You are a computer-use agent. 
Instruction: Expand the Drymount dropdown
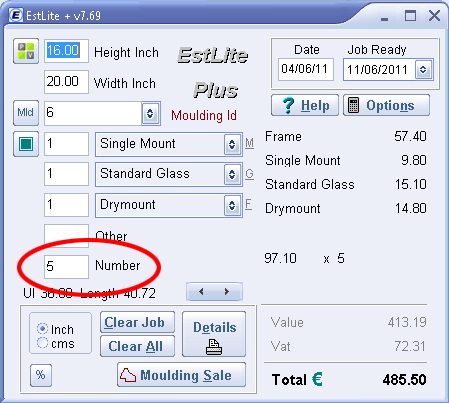click(x=232, y=205)
